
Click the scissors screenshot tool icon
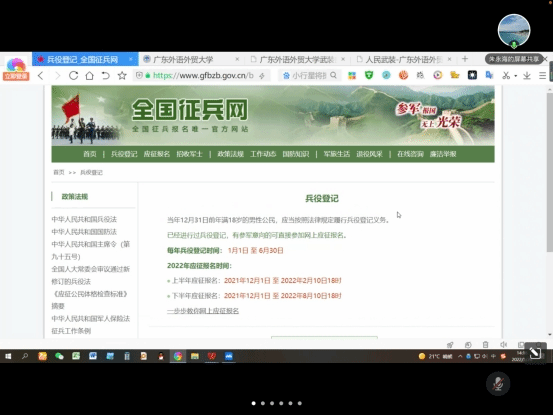506,75
